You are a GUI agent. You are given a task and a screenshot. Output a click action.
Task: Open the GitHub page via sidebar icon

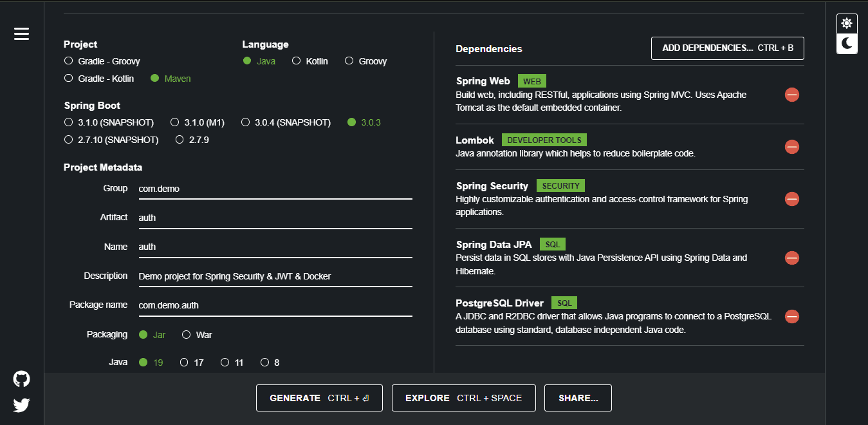point(21,379)
